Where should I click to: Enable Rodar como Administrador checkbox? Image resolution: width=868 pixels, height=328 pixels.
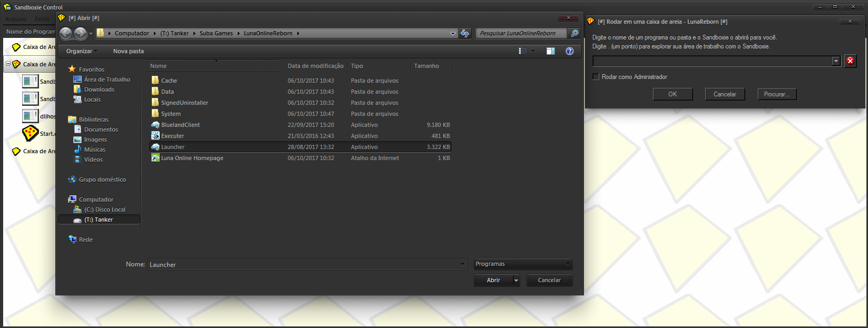596,77
